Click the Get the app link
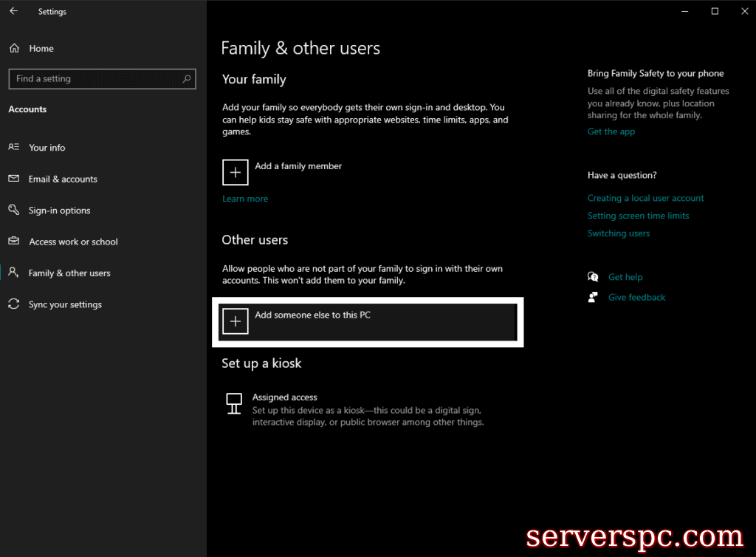The width and height of the screenshot is (756, 557). click(x=611, y=131)
